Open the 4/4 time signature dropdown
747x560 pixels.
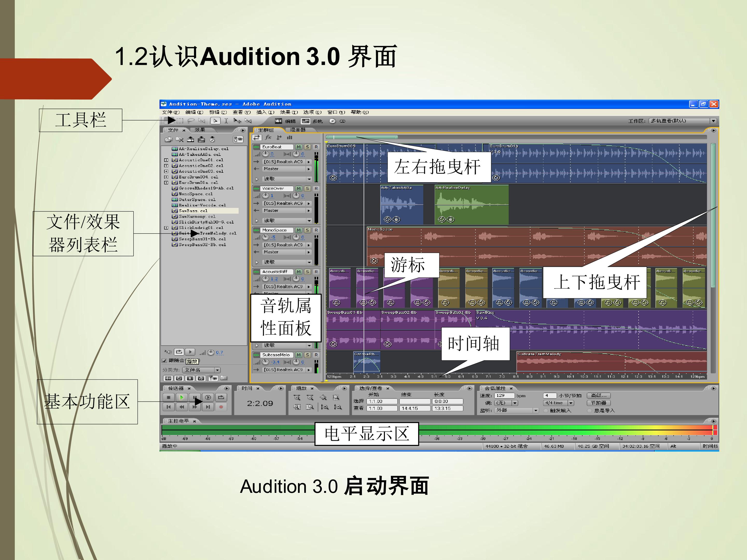558,403
